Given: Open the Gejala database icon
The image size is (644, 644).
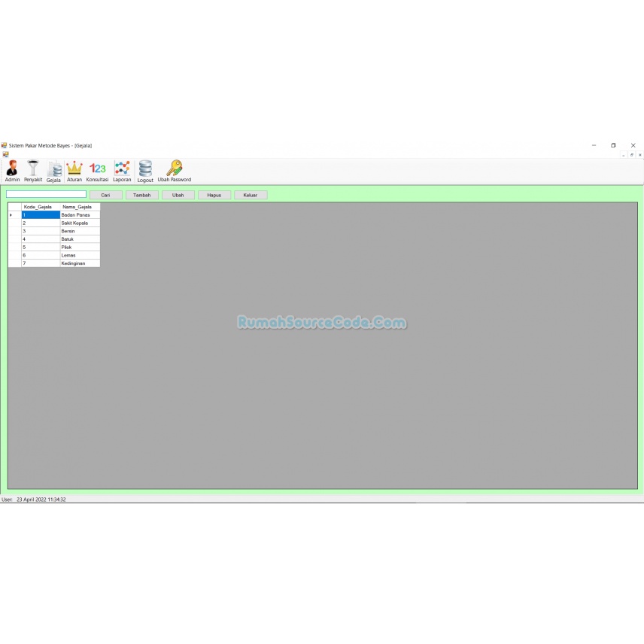Looking at the screenshot, I should click(x=53, y=171).
